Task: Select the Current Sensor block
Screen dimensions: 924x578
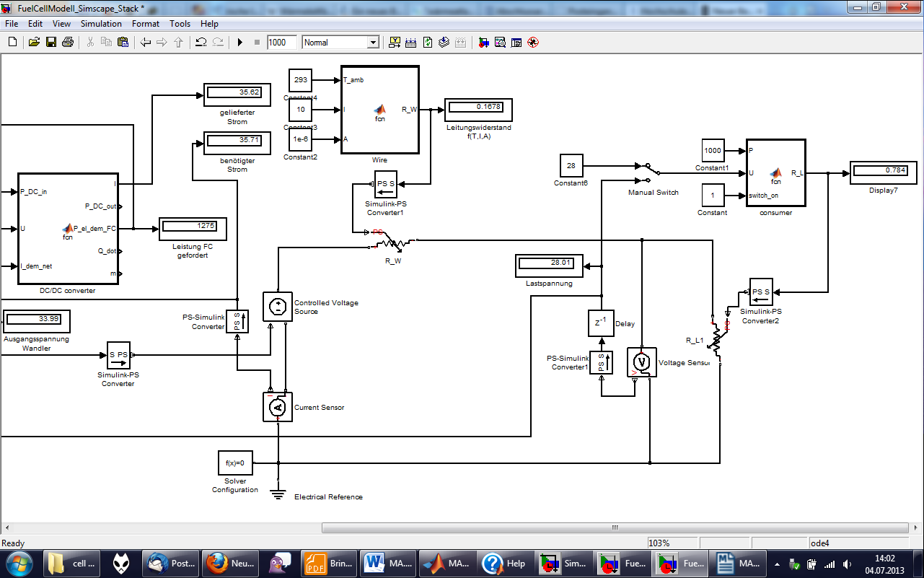Action: (x=278, y=408)
